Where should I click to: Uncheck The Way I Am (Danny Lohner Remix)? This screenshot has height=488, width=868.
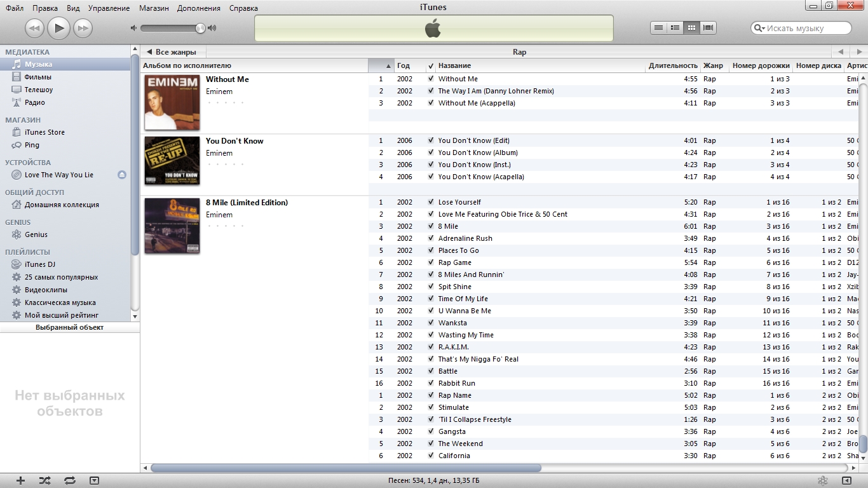pyautogui.click(x=431, y=91)
